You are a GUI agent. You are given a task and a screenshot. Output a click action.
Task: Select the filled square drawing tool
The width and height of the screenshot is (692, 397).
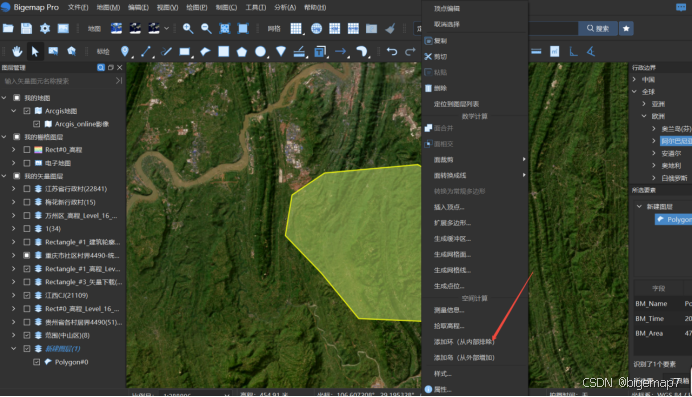tap(224, 52)
